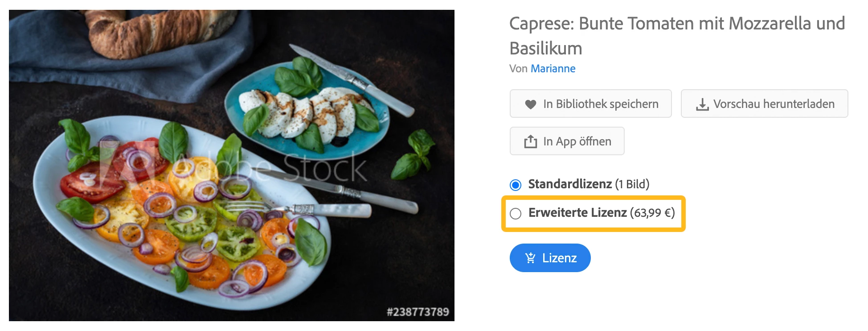
Task: Click the download arrow icon for the preview
Action: click(x=702, y=104)
